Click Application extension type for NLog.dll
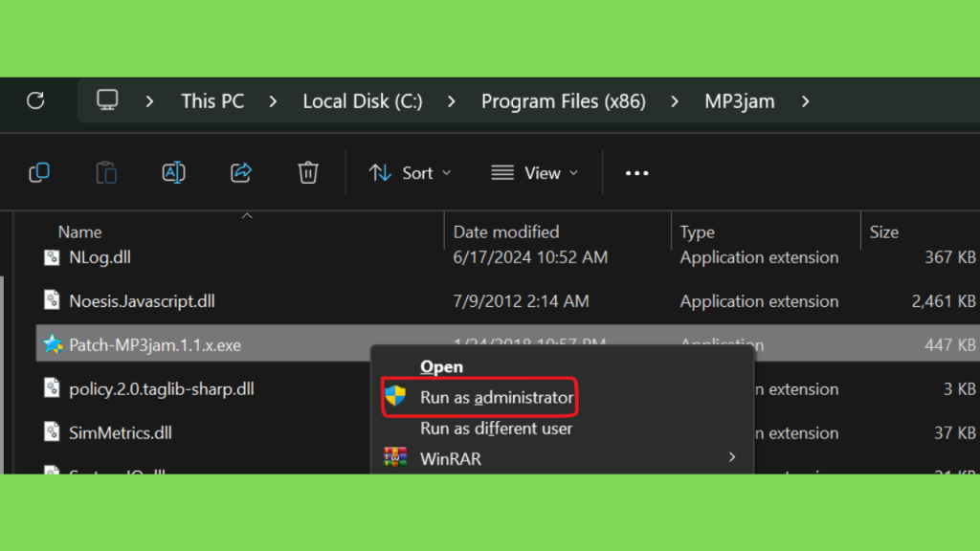Viewport: 980px width, 551px height. point(759,257)
